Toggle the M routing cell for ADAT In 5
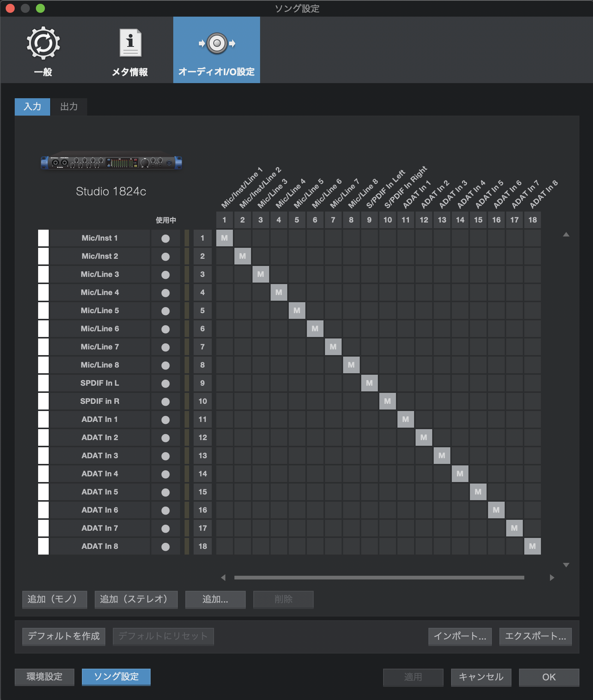Image resolution: width=593 pixels, height=700 pixels. click(x=478, y=492)
